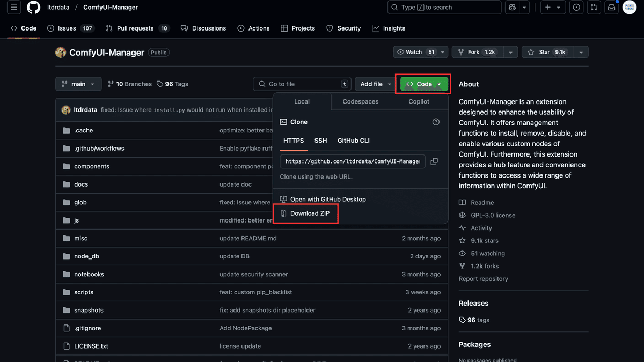
Task: Toggle the green Code dropdown button
Action: click(424, 84)
